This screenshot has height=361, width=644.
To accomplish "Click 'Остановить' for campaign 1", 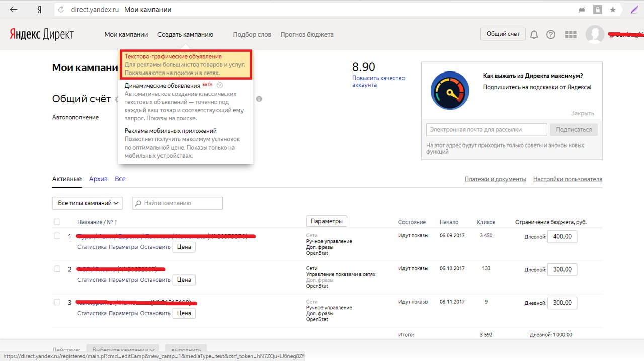I will 155,247.
